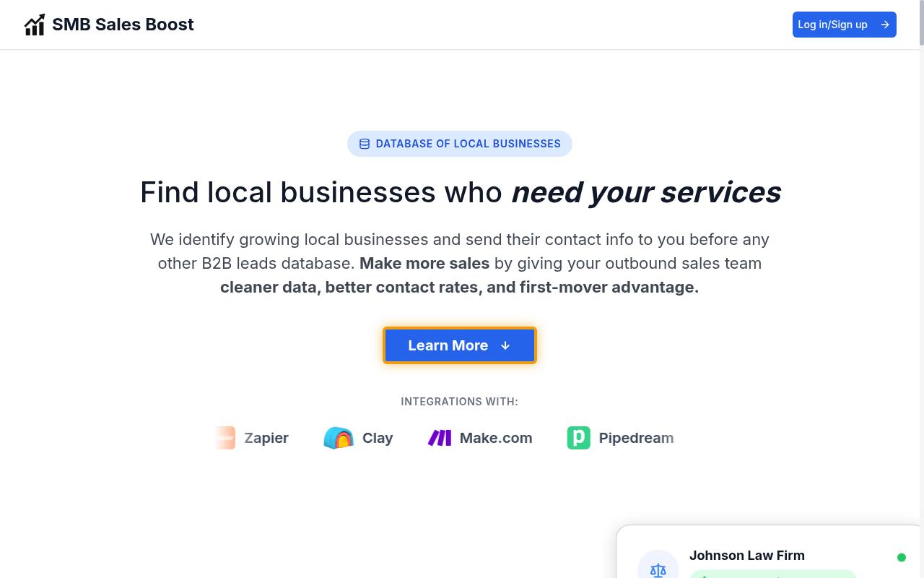Image resolution: width=924 pixels, height=578 pixels.
Task: Click the Make.com logo icon
Action: [x=440, y=438]
